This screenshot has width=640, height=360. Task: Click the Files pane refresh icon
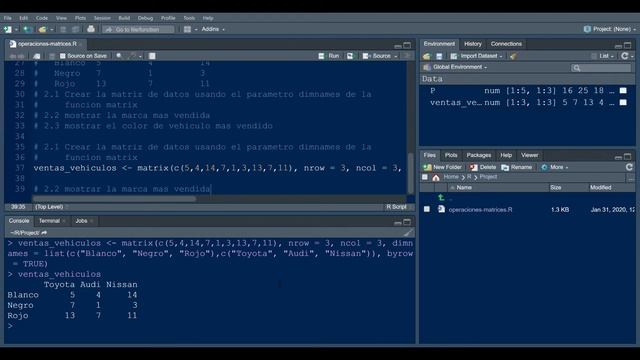tap(629, 167)
